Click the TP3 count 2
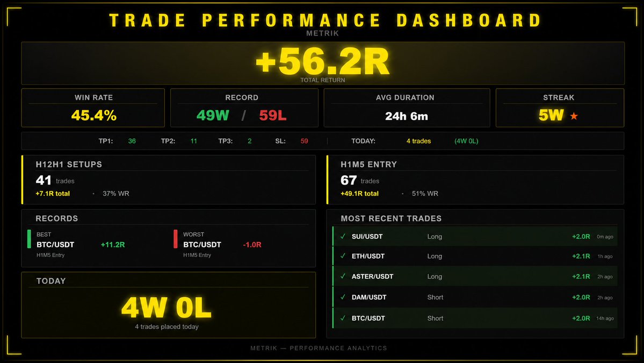644x363 pixels. (249, 141)
